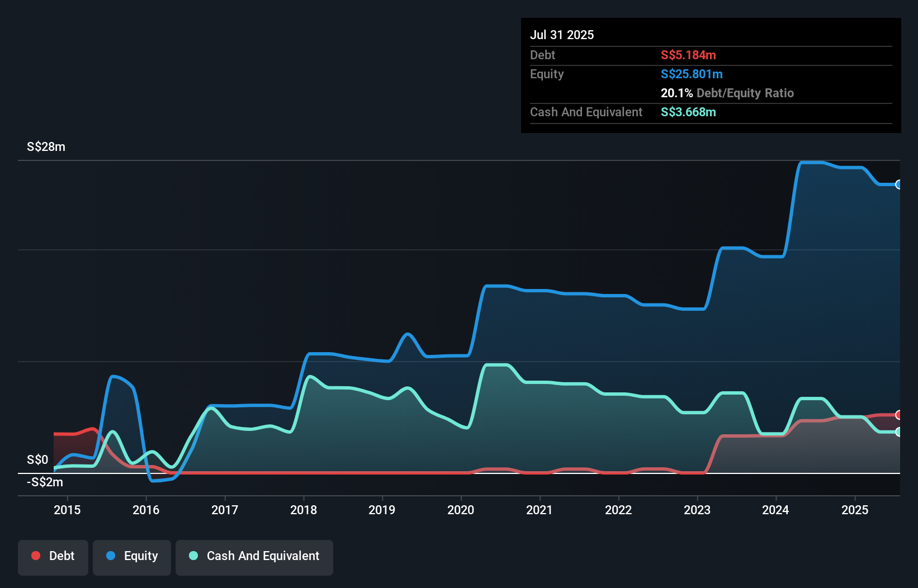Toggle the Equity series legend button

click(x=132, y=557)
